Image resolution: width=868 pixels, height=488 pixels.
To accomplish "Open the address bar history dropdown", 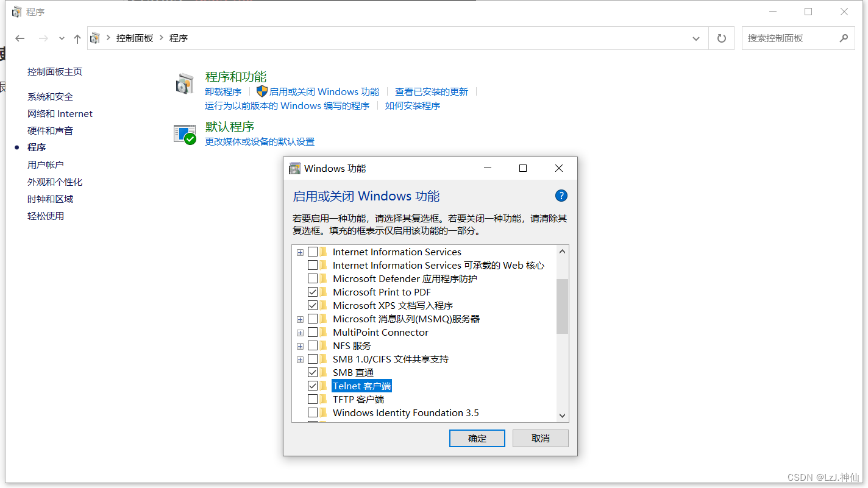I will (696, 38).
